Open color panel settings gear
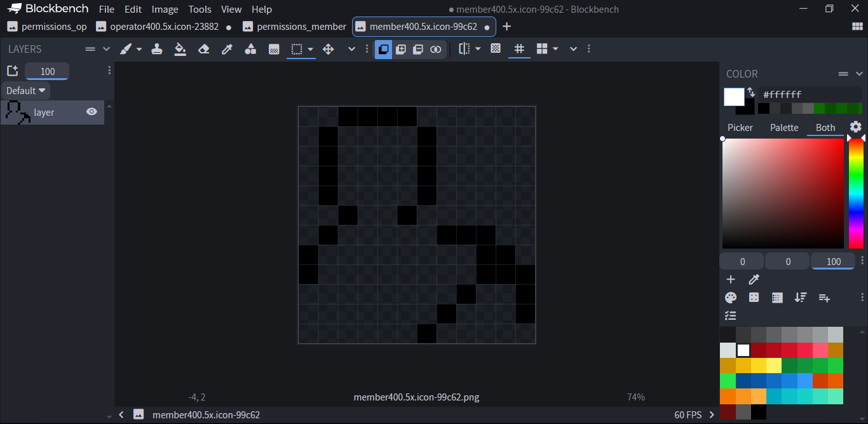Screen dimensions: 868x424 click(856, 127)
